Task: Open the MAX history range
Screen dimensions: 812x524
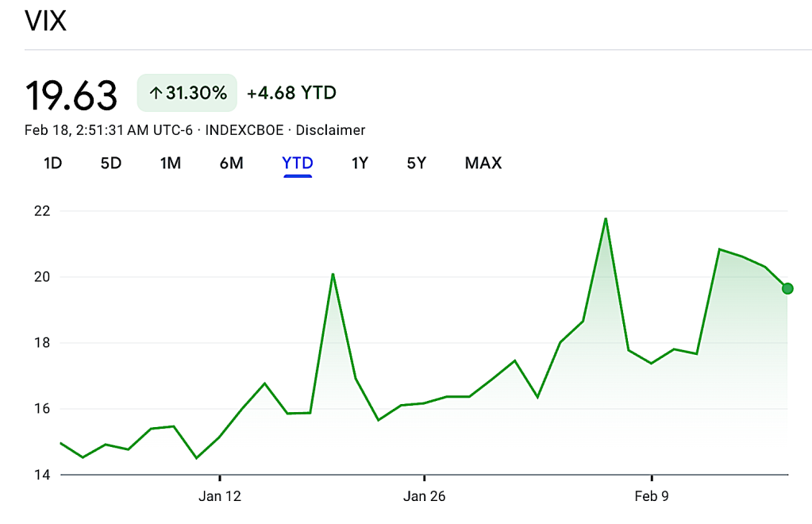Action: pos(483,164)
